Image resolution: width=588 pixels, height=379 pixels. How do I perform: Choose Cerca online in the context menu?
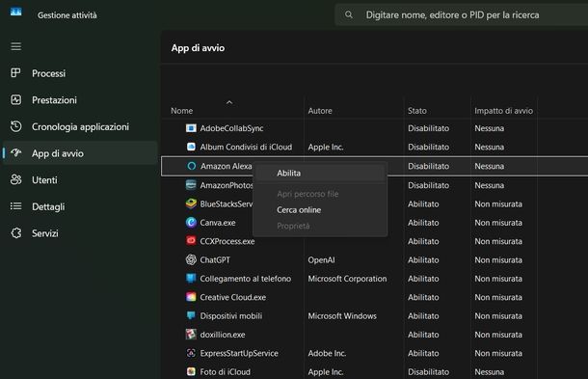[x=319, y=210]
